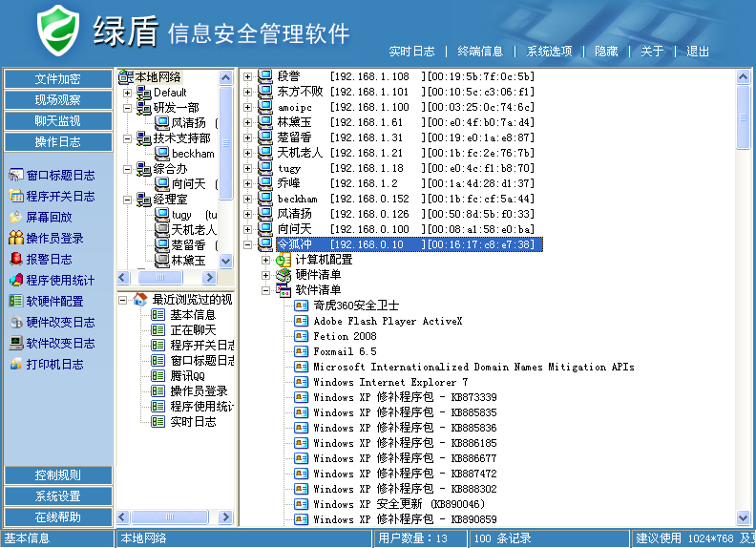This screenshot has width=756, height=548.
Task: Expand the 林黛玉 computer node
Action: click(x=247, y=122)
